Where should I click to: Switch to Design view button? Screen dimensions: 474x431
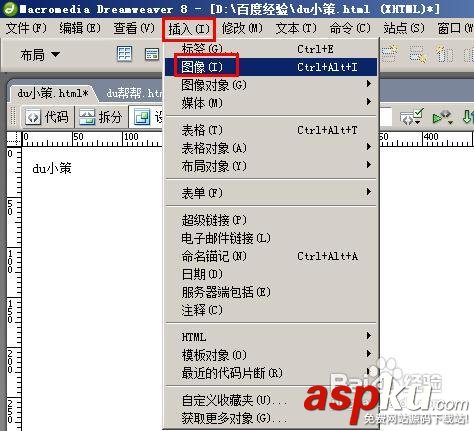tap(147, 117)
